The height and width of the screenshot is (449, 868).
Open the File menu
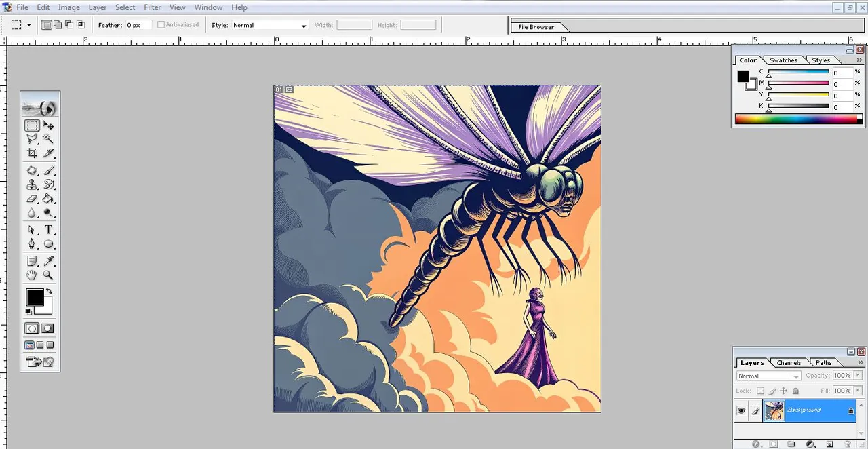pos(22,7)
